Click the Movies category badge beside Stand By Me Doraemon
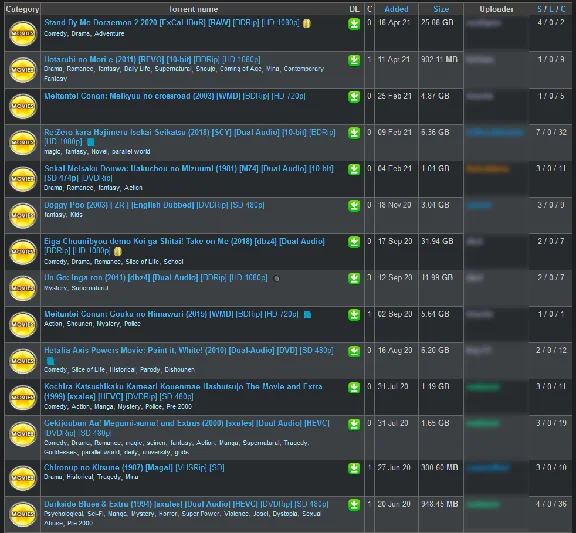 [23, 33]
